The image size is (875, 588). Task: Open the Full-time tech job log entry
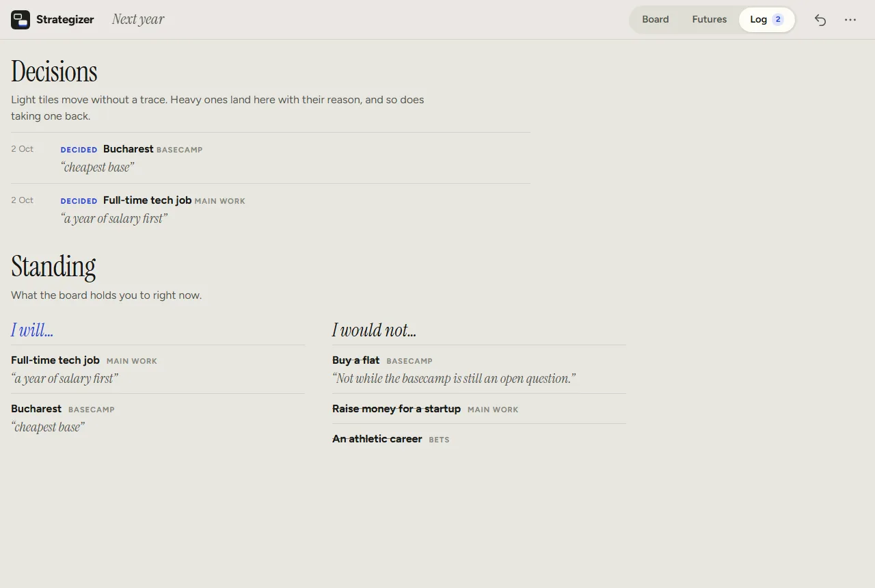tap(271, 209)
